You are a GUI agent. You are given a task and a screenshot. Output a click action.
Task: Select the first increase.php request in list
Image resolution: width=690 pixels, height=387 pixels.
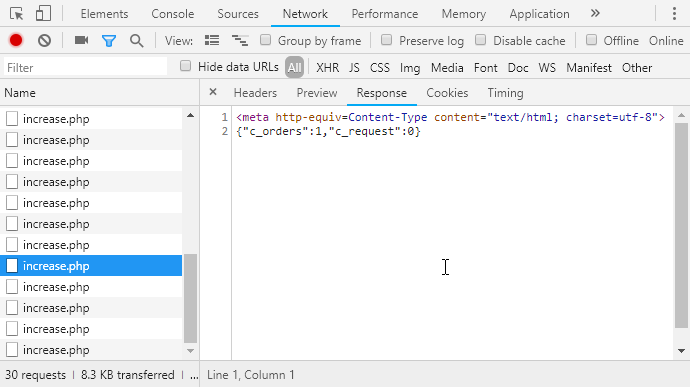91,119
